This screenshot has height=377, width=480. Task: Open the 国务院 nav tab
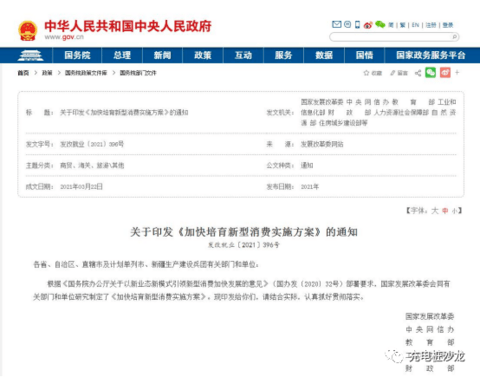(77, 55)
